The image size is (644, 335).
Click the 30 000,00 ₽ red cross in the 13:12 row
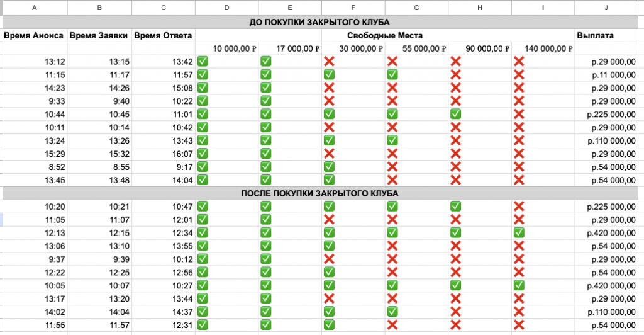click(329, 62)
